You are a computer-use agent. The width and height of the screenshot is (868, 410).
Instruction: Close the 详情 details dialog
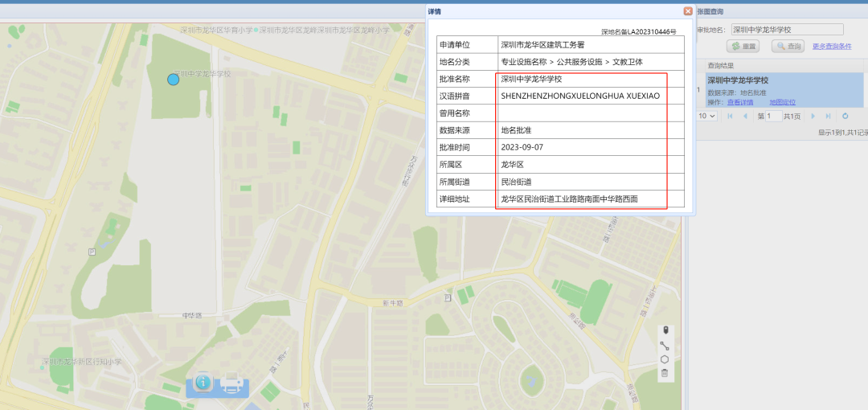[688, 11]
